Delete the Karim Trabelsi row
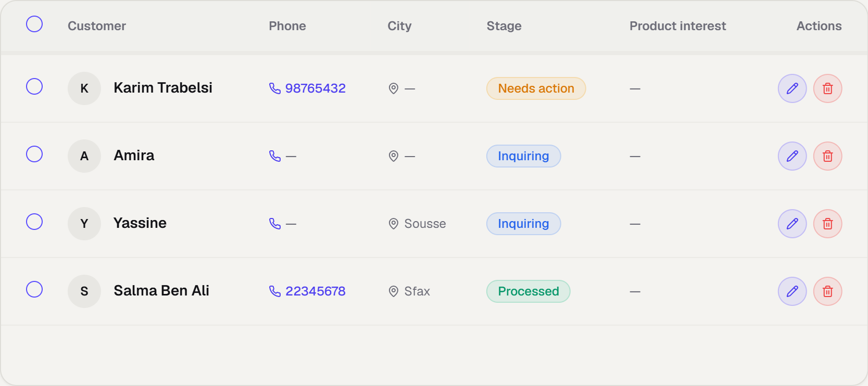The width and height of the screenshot is (868, 386). [x=827, y=88]
